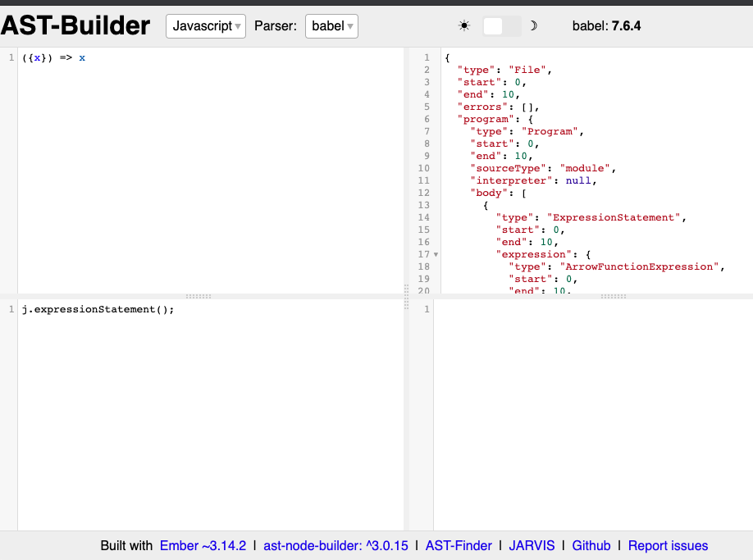Click the horizontal splitter handle under JSON pane
The image size is (753, 560).
click(614, 297)
